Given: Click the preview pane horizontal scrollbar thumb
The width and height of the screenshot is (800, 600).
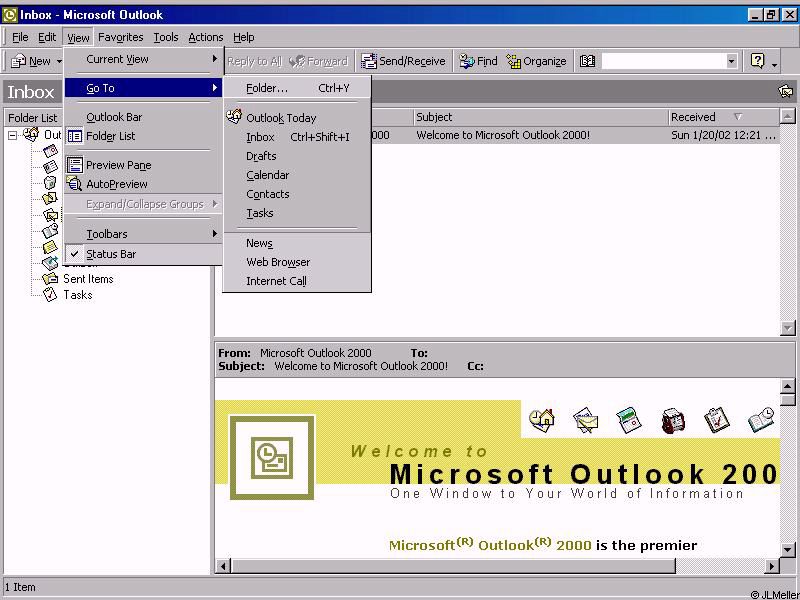Looking at the screenshot, I should [454, 566].
